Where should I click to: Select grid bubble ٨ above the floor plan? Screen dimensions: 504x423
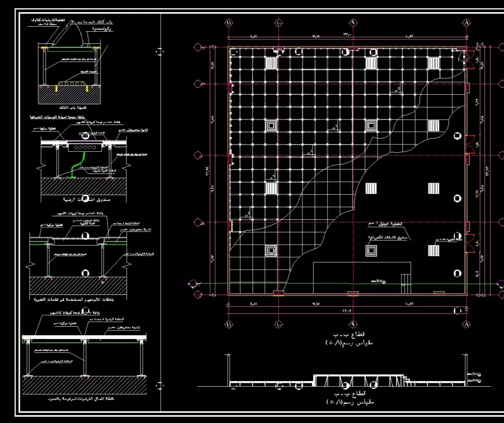pos(466,23)
